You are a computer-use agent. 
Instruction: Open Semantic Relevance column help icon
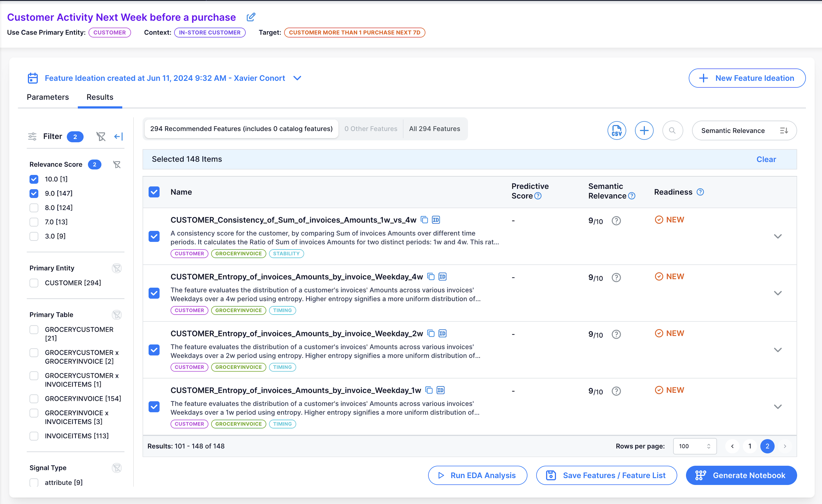click(632, 196)
